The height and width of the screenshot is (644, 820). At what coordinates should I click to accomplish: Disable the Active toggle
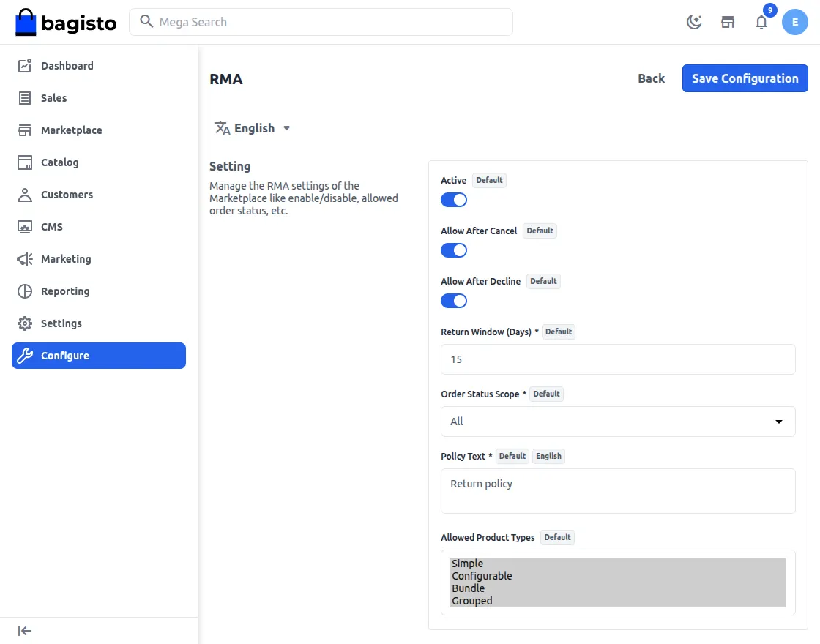[454, 200]
